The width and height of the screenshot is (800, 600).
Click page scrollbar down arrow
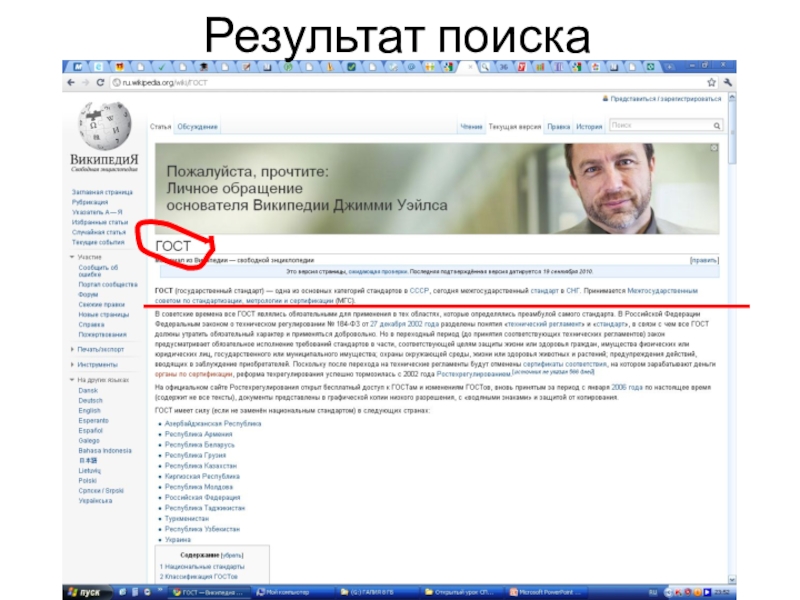pyautogui.click(x=732, y=580)
